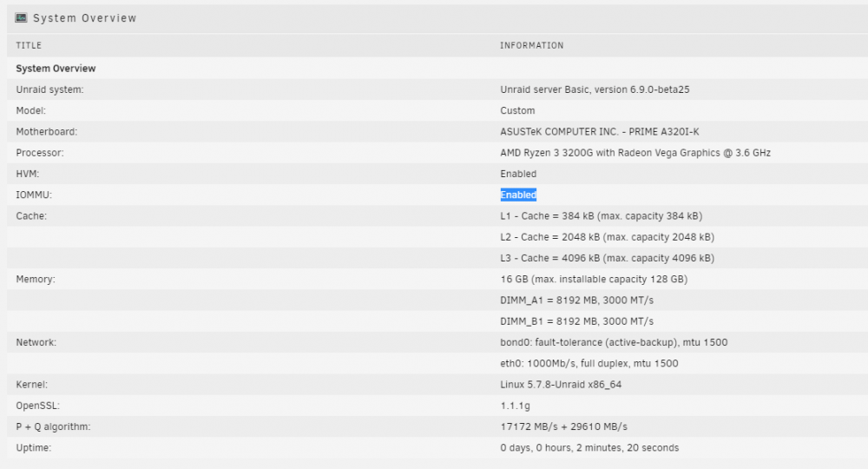Image resolution: width=868 pixels, height=469 pixels.
Task: Click the TITLE column header
Action: pyautogui.click(x=29, y=45)
